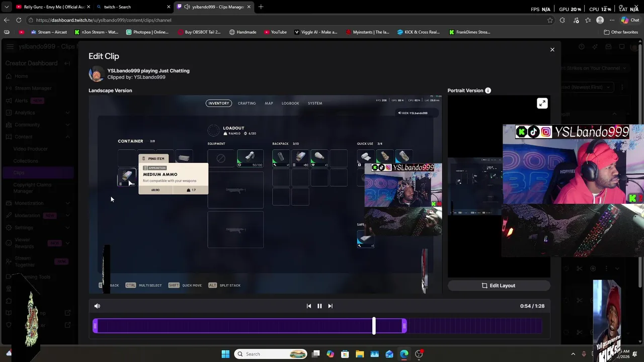Click the untrimmed timeline section past the right handle
This screenshot has height=362, width=644.
pyautogui.click(x=474, y=326)
